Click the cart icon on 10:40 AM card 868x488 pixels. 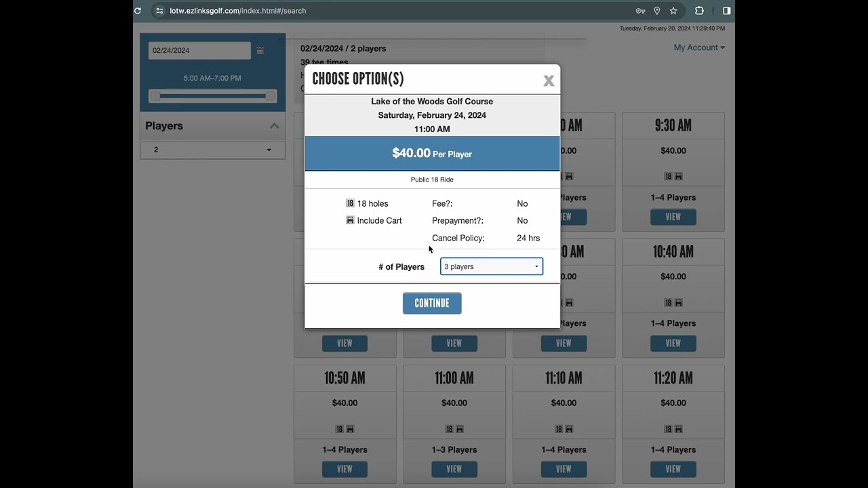(679, 302)
